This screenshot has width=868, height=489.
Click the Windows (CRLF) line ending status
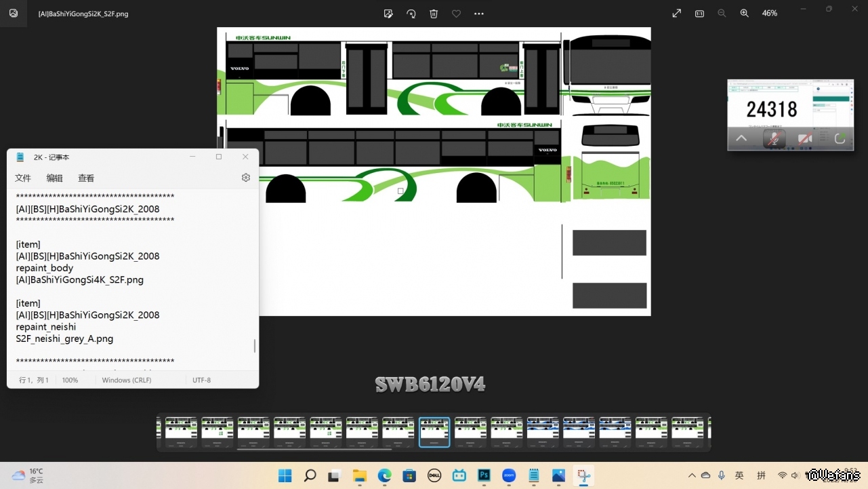[127, 380]
